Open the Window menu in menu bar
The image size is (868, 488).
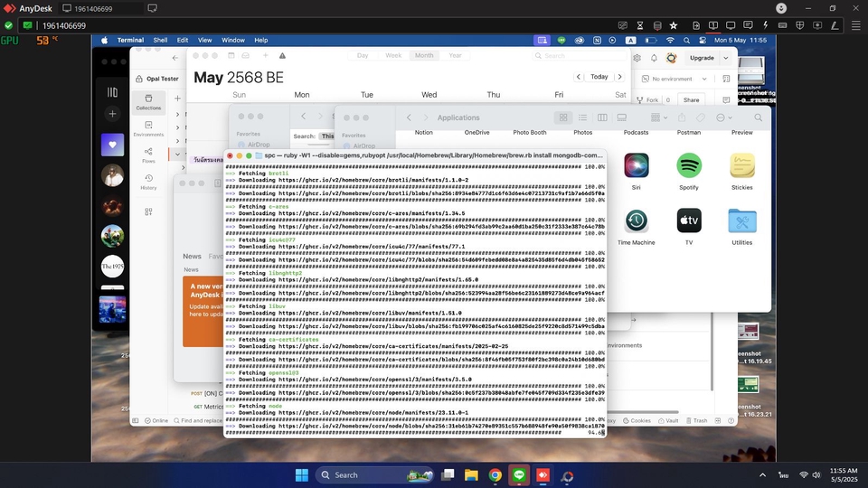tap(232, 41)
